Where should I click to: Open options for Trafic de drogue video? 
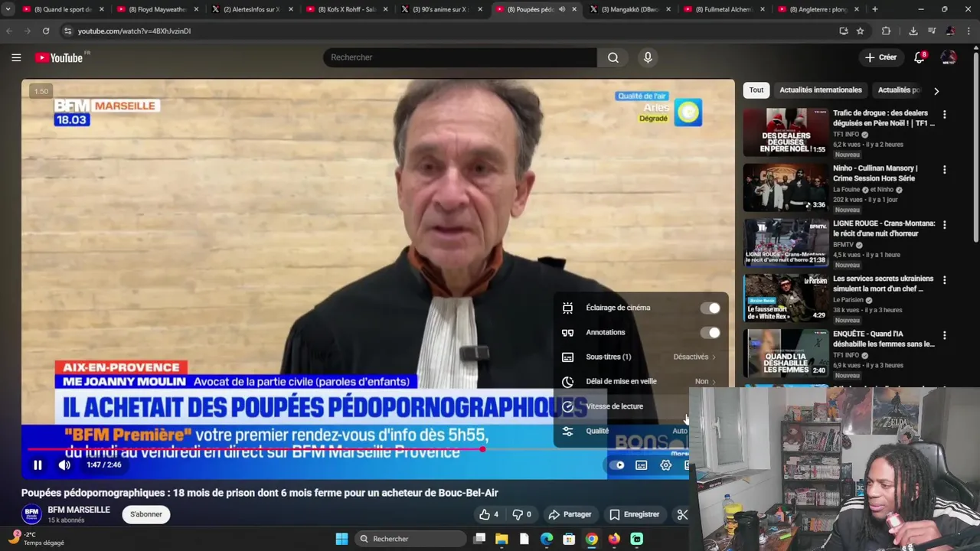[944, 114]
